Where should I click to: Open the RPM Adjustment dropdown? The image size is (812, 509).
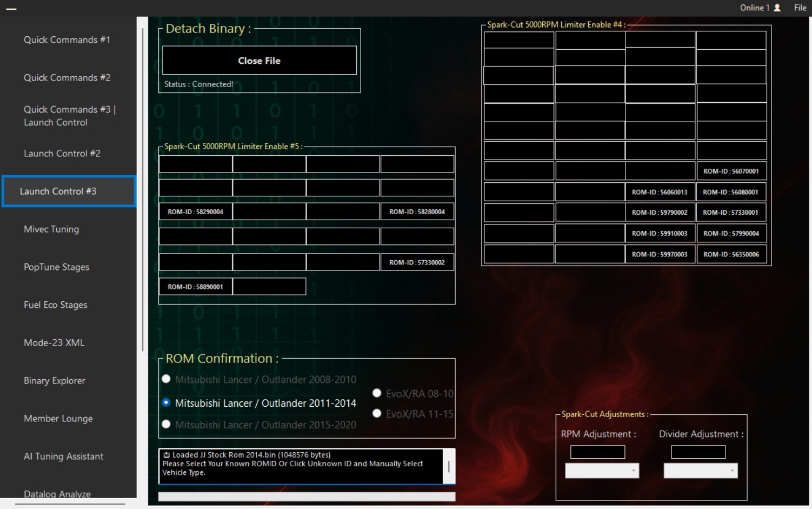(601, 471)
